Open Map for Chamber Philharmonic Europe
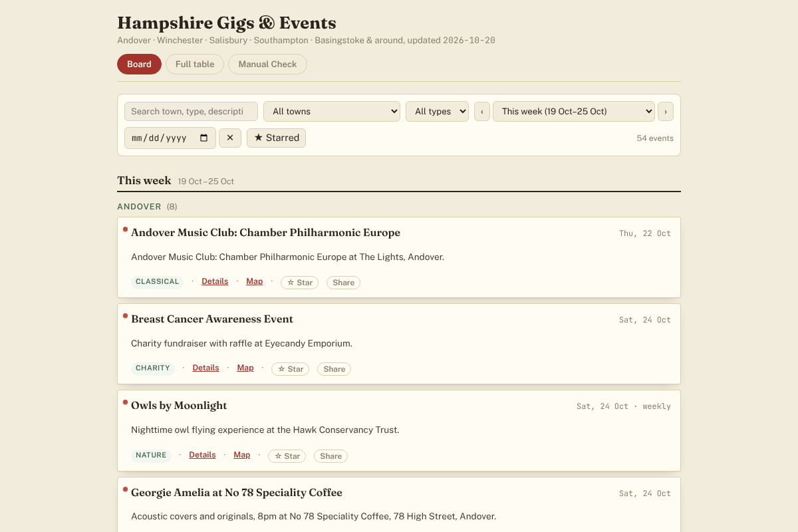Viewport: 798px width, 532px height. point(255,281)
